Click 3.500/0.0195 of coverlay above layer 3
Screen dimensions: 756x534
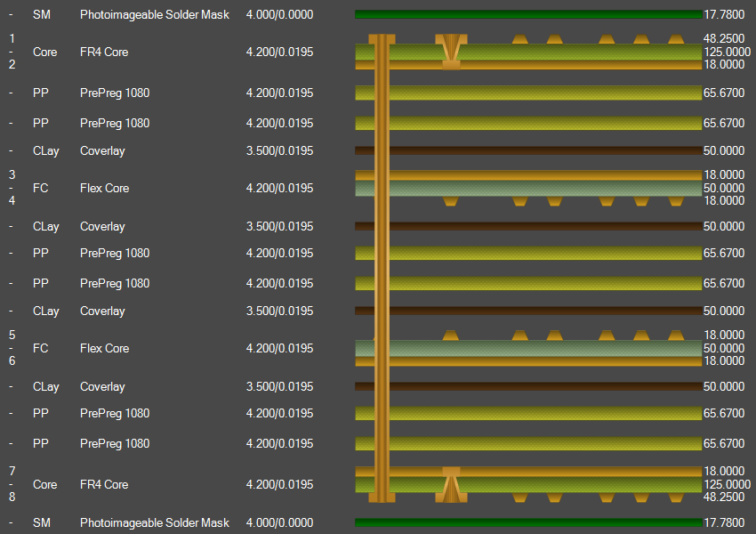(279, 151)
